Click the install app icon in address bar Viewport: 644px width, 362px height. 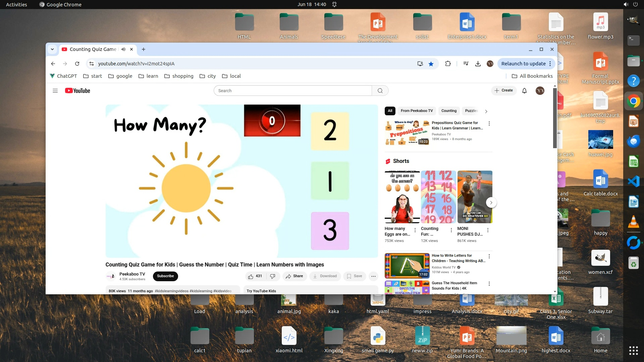pos(420,64)
